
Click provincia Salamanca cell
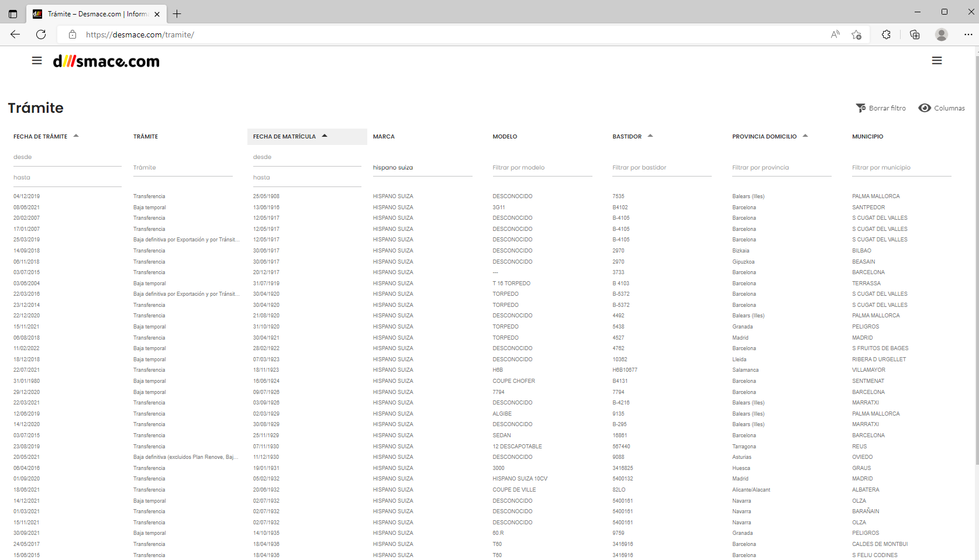(746, 370)
